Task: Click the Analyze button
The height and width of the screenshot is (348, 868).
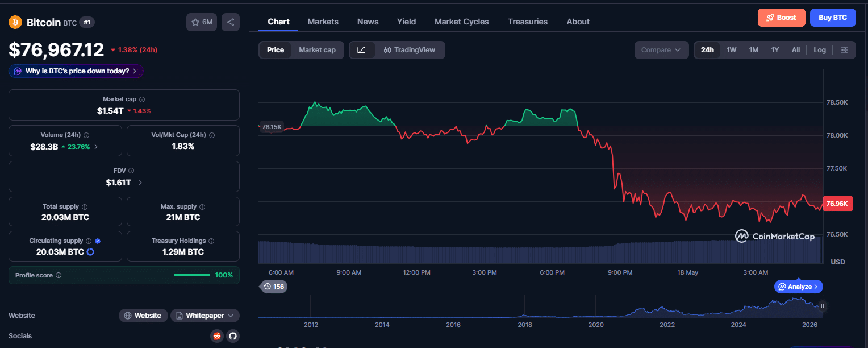Action: [798, 287]
